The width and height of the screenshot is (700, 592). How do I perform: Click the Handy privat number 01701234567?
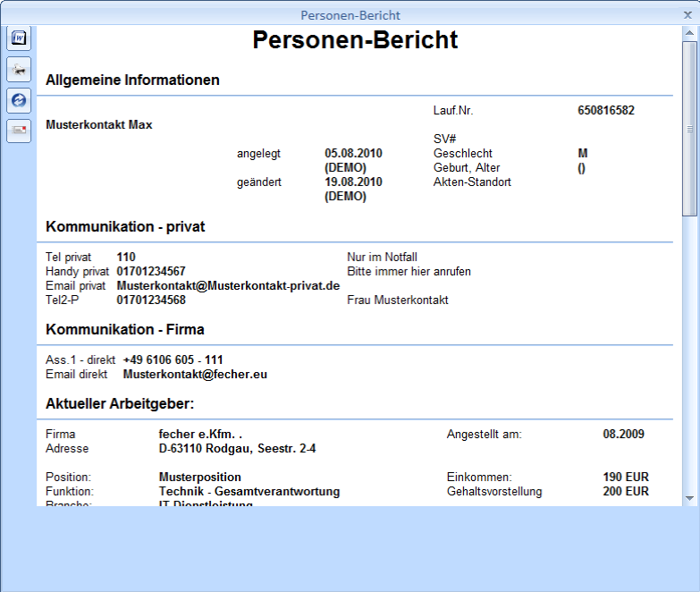(151, 271)
